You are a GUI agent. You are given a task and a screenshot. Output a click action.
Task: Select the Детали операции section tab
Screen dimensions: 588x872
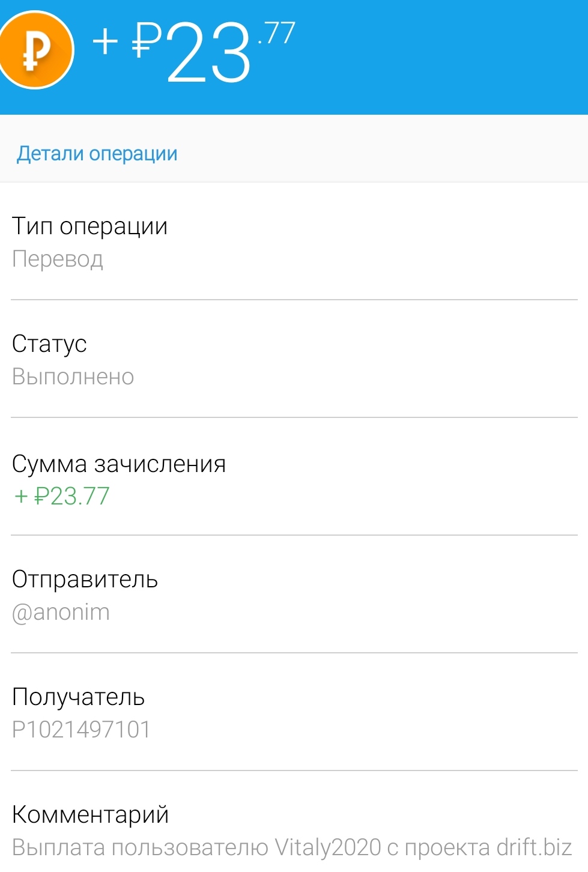pos(97,154)
